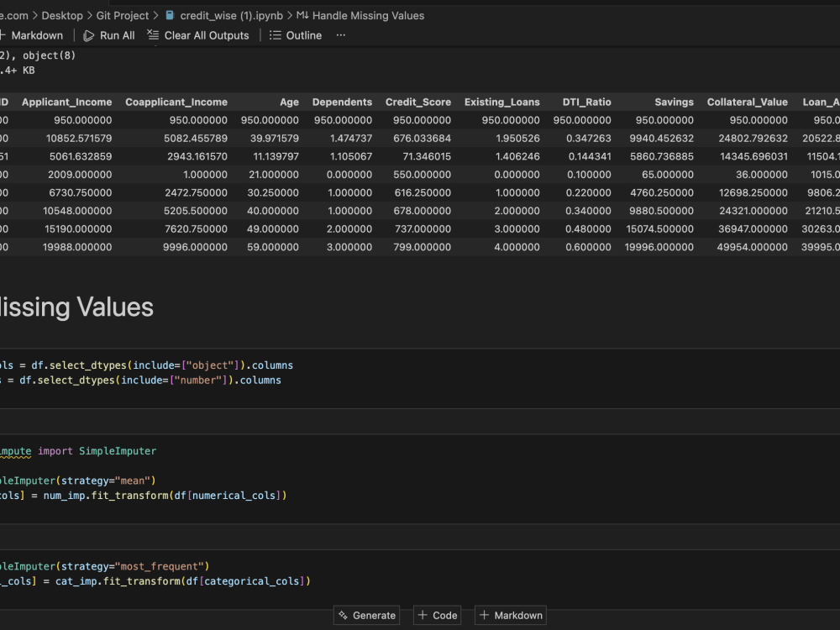Image resolution: width=840 pixels, height=630 pixels.
Task: Click the Existing_Loans column header
Action: [x=502, y=102]
